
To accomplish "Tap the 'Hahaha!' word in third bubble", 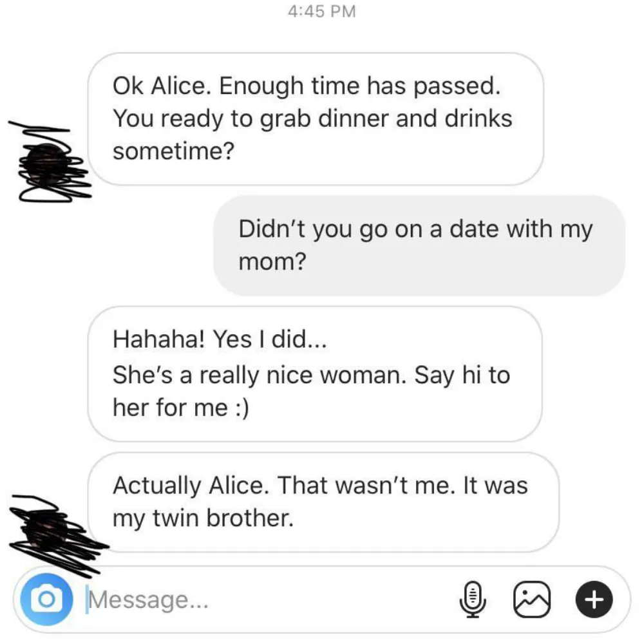I will tap(158, 339).
